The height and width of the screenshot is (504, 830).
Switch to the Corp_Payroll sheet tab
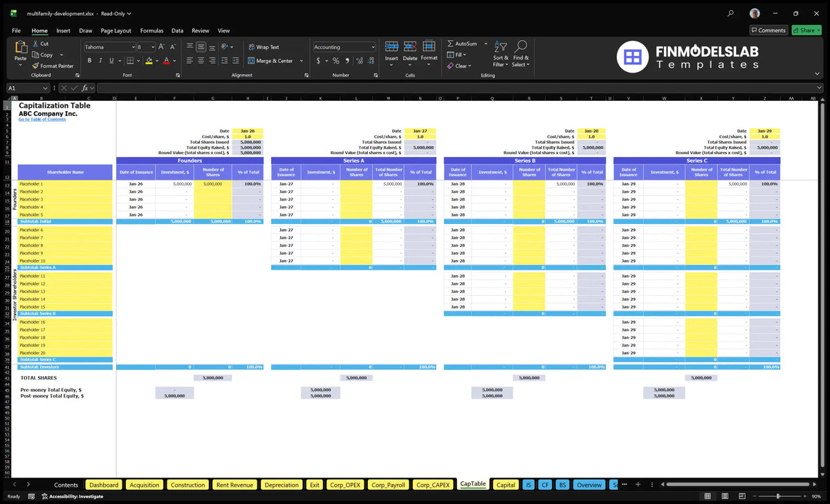coord(387,485)
